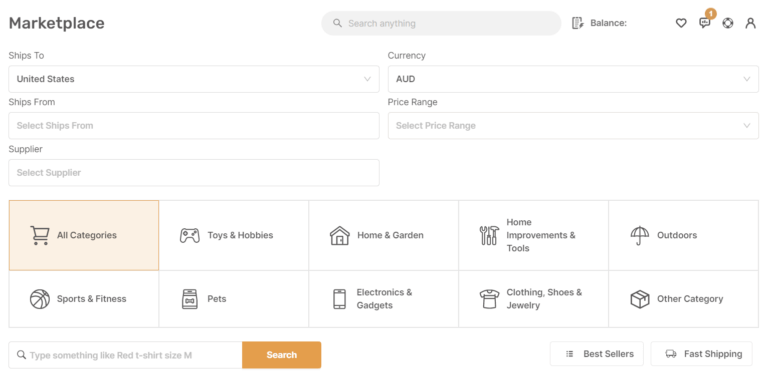Focus the Red t-shirt size M search field
The image size is (768, 377).
(x=125, y=355)
